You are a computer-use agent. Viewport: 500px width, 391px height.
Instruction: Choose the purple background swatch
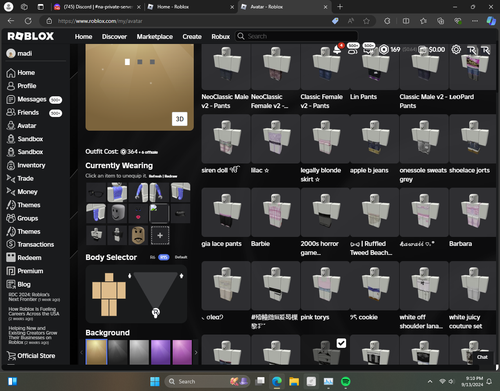tap(160, 352)
